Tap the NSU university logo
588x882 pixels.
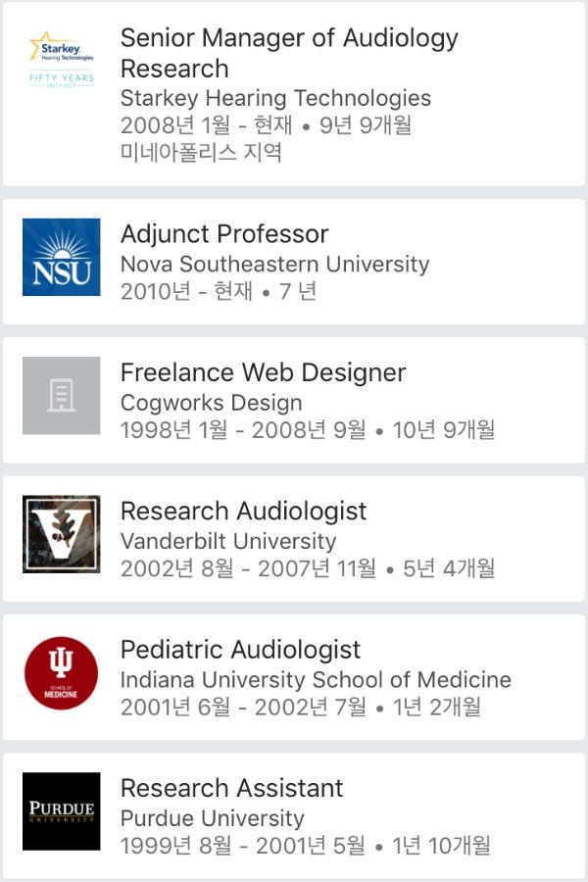tap(62, 257)
